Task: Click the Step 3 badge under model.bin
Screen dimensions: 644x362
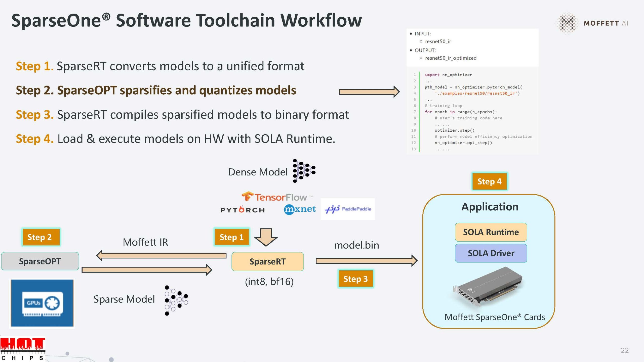Action: point(355,279)
